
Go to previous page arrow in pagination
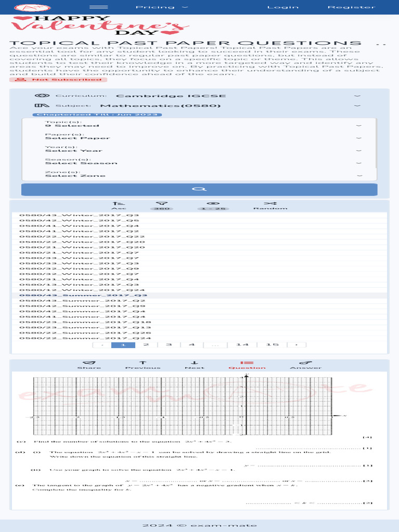point(102,345)
